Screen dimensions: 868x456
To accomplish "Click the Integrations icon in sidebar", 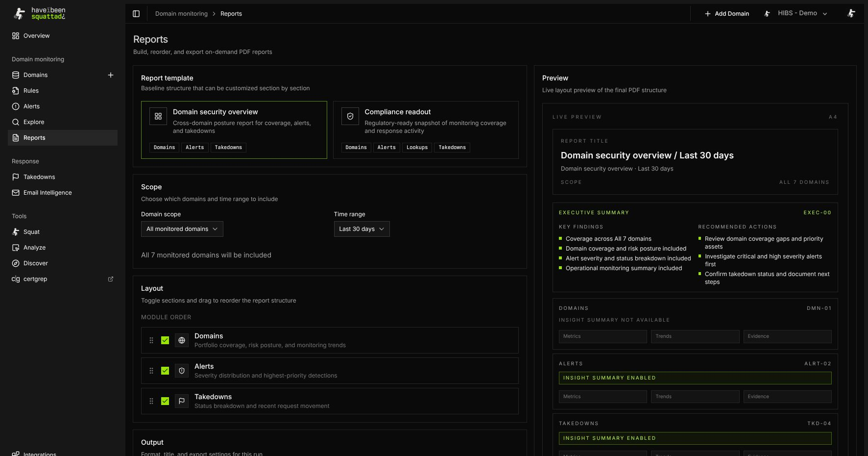I will [16, 454].
